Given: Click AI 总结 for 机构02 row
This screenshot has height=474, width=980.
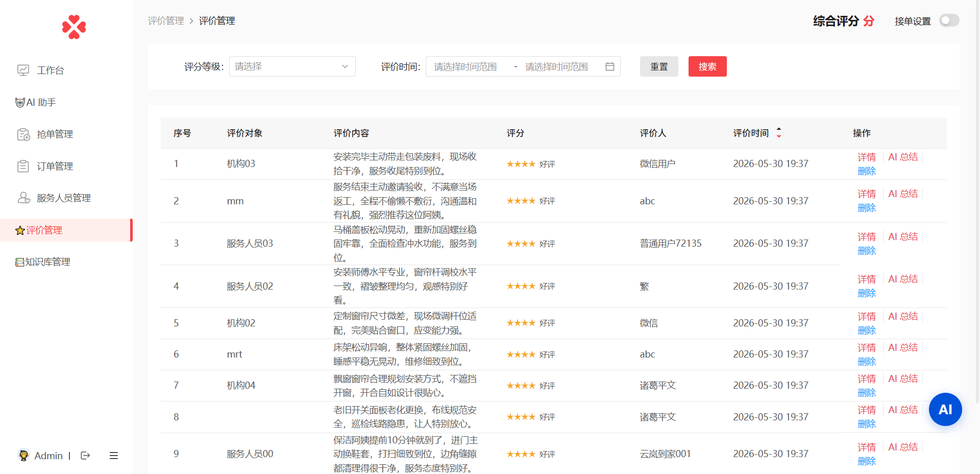Looking at the screenshot, I should tap(903, 316).
